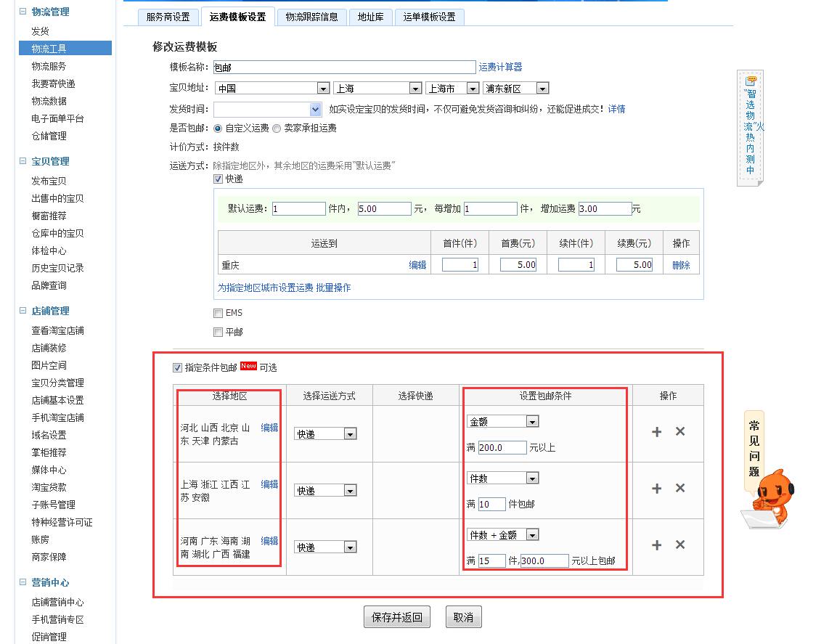Click the 保存并返回 button

396,616
